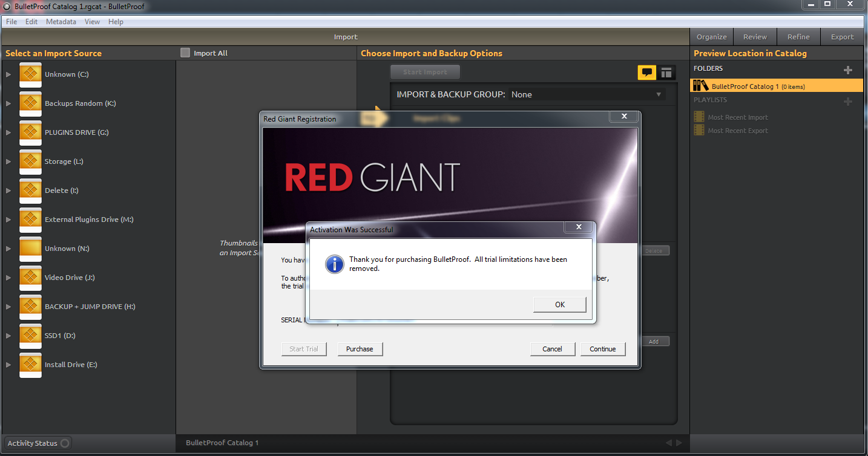
Task: Expand the Delete (I:) drive tree
Action: pyautogui.click(x=8, y=191)
